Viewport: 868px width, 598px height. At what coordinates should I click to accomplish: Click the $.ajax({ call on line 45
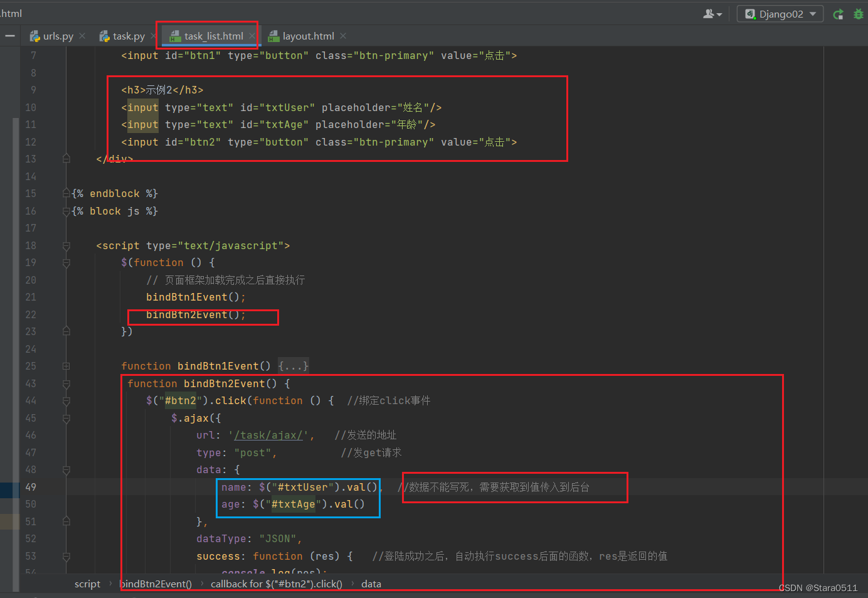click(x=196, y=418)
